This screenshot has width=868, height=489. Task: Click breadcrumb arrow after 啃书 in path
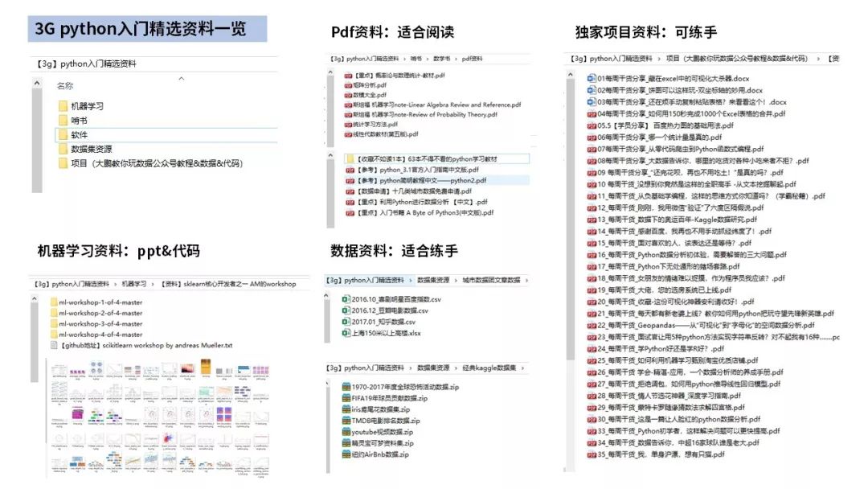click(428, 59)
